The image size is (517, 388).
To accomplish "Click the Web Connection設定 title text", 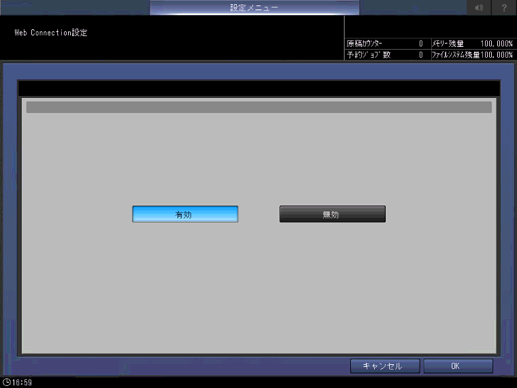I will (51, 33).
